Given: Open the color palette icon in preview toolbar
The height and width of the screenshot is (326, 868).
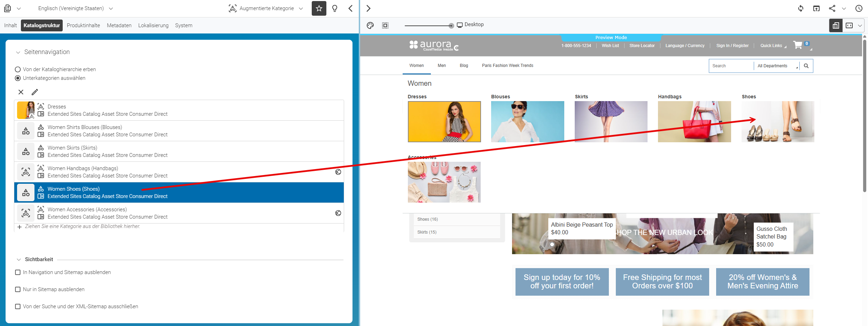Looking at the screenshot, I should tap(370, 25).
